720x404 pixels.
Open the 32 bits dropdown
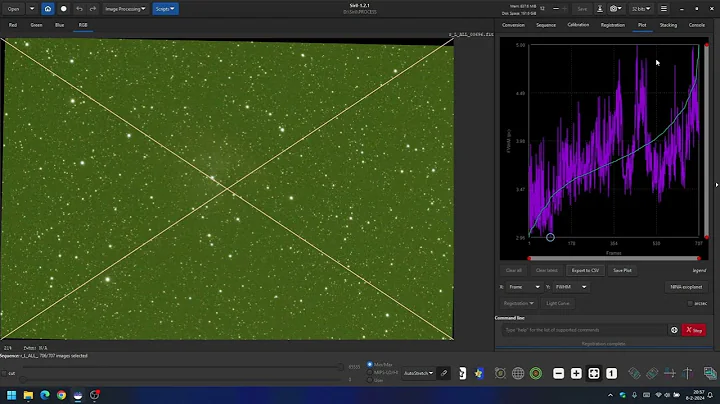point(641,9)
